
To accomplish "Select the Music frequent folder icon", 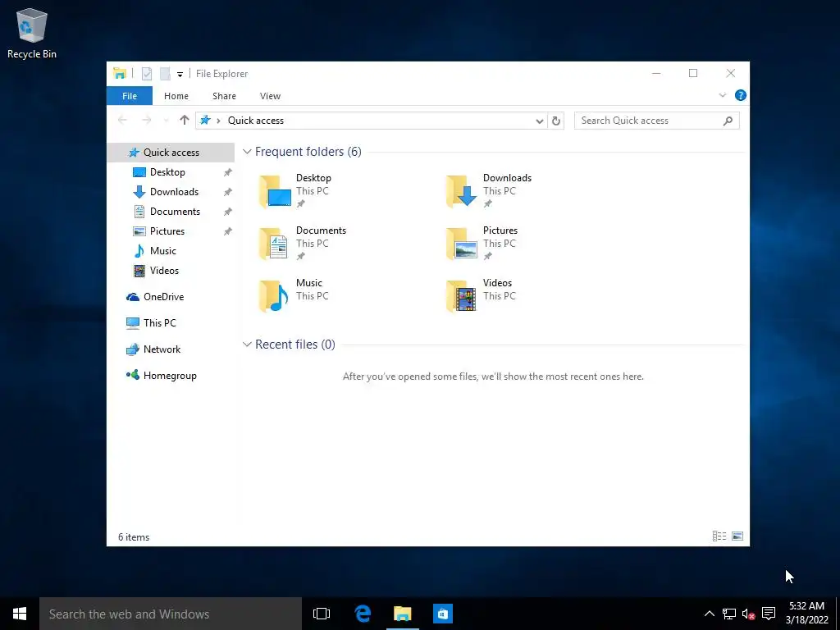I will click(x=276, y=296).
